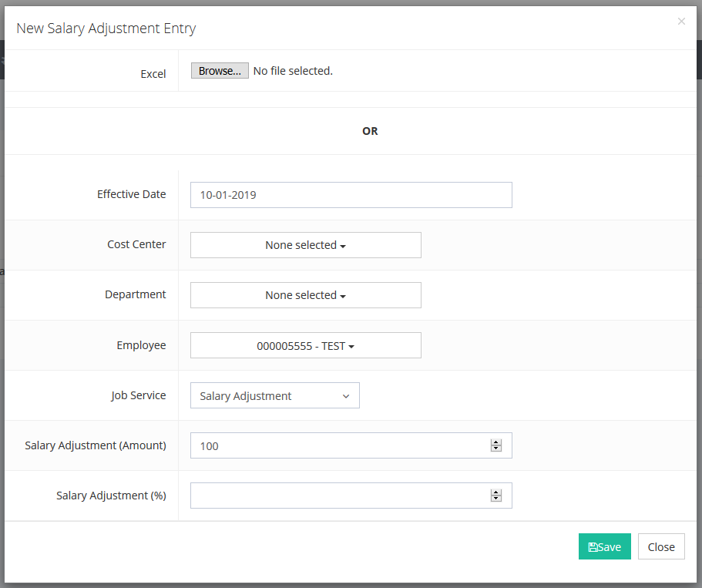The height and width of the screenshot is (588, 702).
Task: Click the Salary Adjustment (%) input field
Action: pyautogui.click(x=339, y=496)
